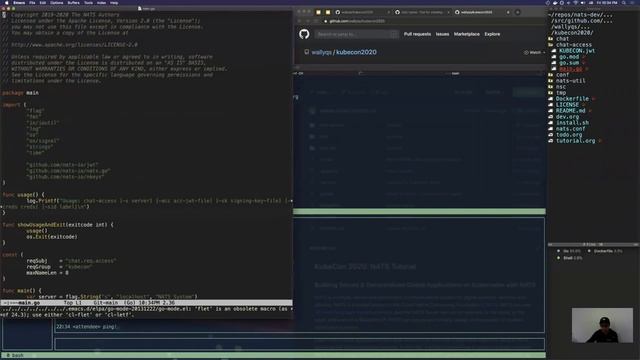Expand the tmp folder

560,93
